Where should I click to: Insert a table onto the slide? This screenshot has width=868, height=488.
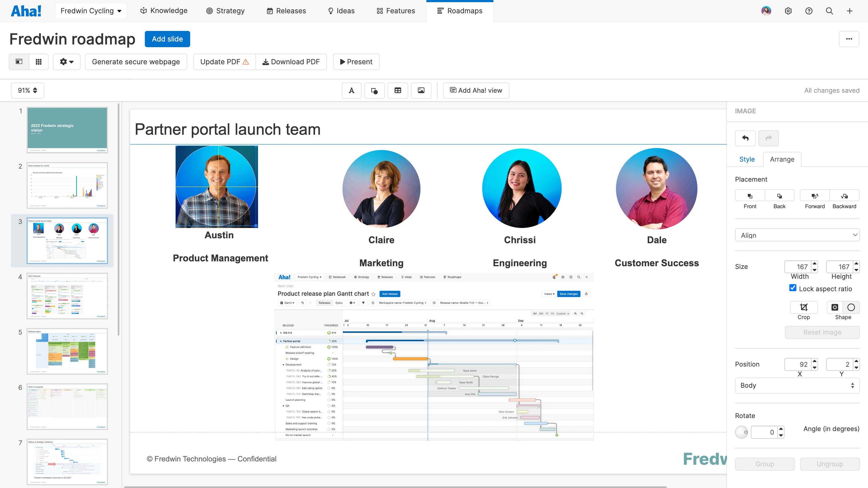pyautogui.click(x=398, y=90)
